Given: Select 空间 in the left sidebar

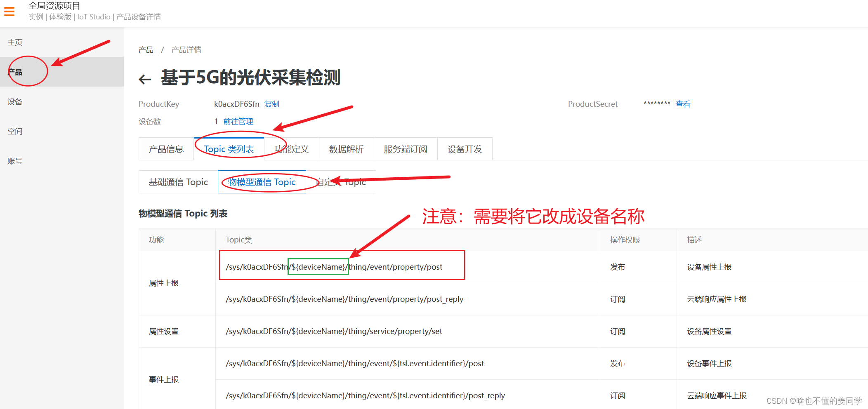Looking at the screenshot, I should tap(15, 131).
